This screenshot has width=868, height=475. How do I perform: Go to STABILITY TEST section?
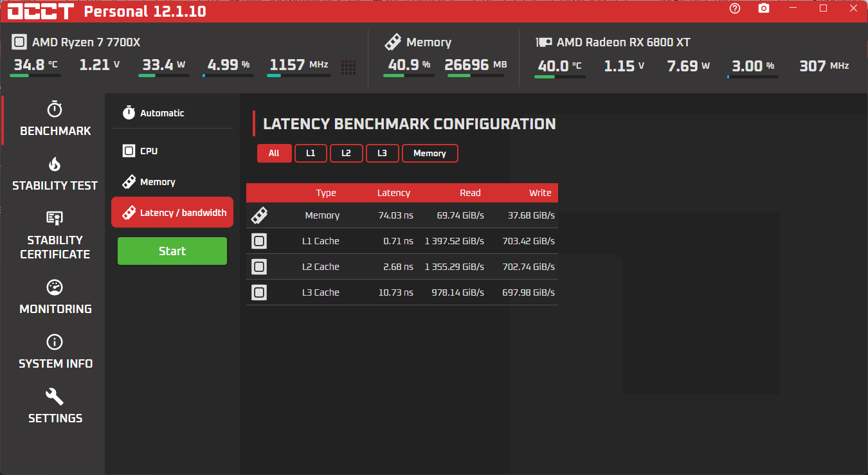(x=55, y=174)
